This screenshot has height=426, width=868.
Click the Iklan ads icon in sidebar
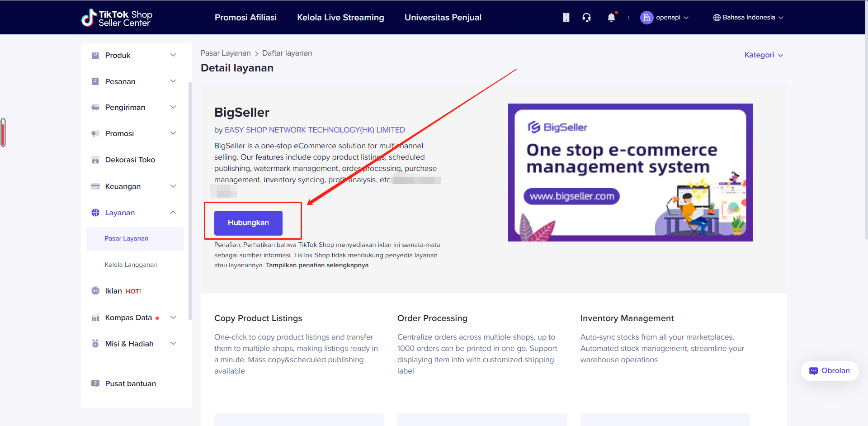point(95,291)
